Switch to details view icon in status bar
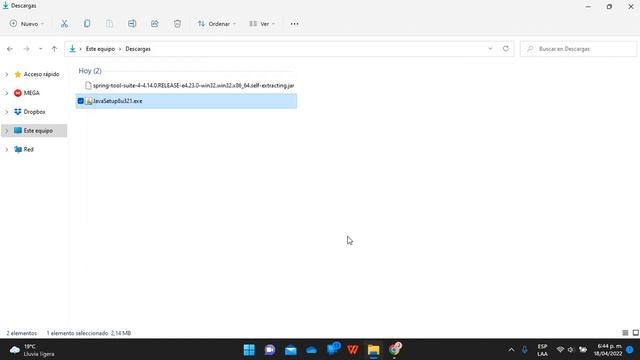 (625, 333)
